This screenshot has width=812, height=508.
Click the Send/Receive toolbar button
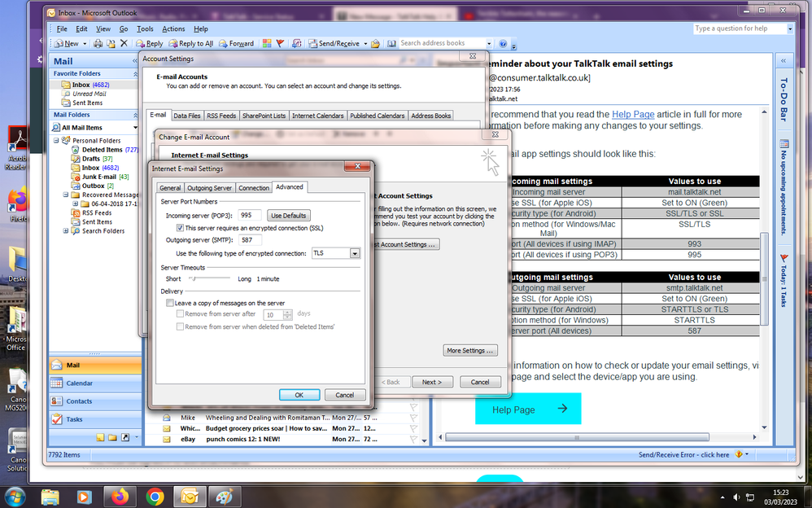tap(334, 43)
